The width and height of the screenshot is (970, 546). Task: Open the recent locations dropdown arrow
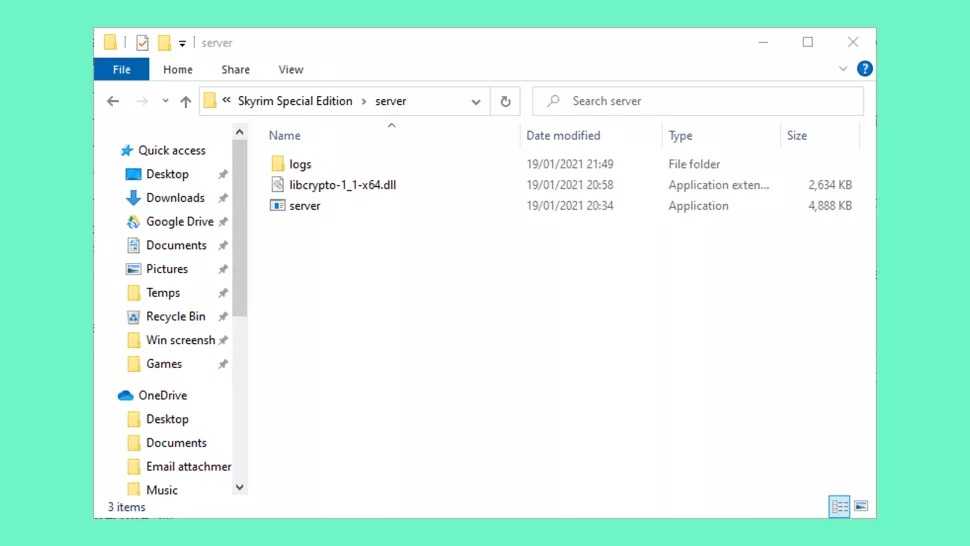pos(165,101)
